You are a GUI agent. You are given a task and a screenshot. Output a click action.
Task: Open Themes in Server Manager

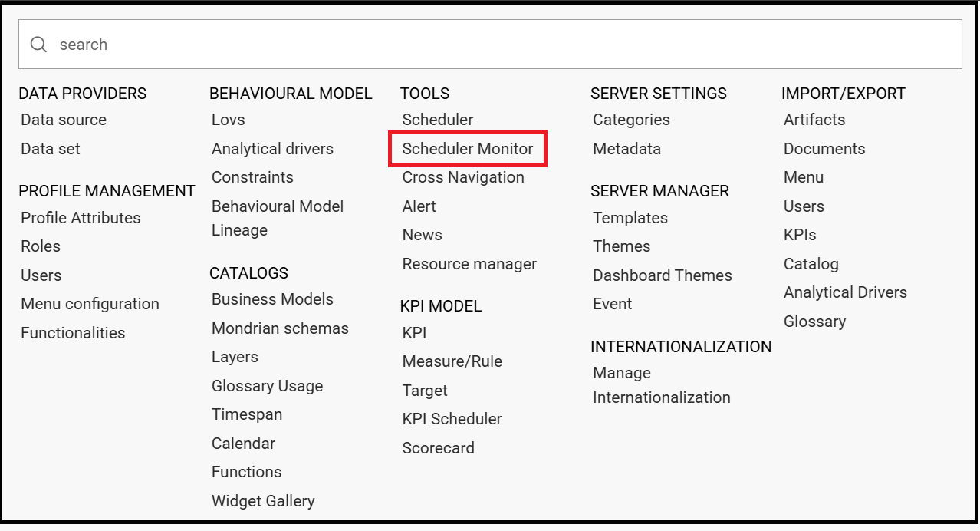[x=621, y=246]
